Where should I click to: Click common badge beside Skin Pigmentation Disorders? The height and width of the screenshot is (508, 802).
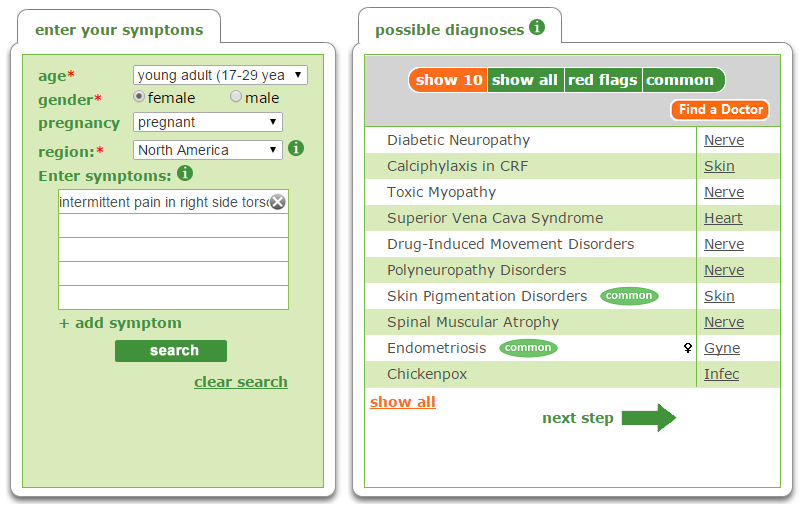629,296
